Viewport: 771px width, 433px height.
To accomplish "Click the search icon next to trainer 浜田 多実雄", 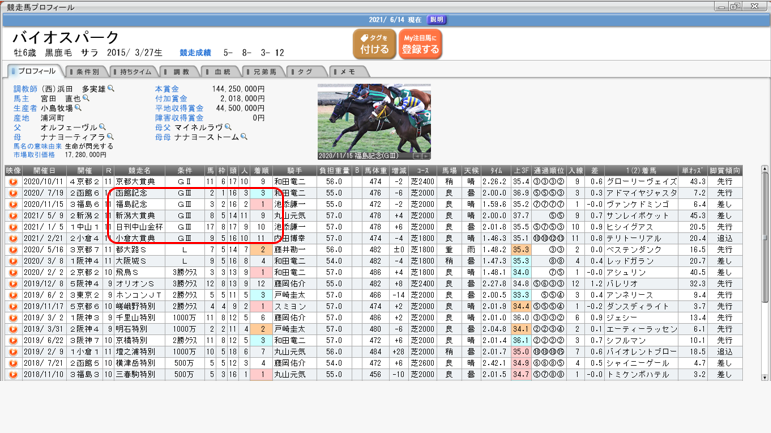I will click(x=111, y=89).
